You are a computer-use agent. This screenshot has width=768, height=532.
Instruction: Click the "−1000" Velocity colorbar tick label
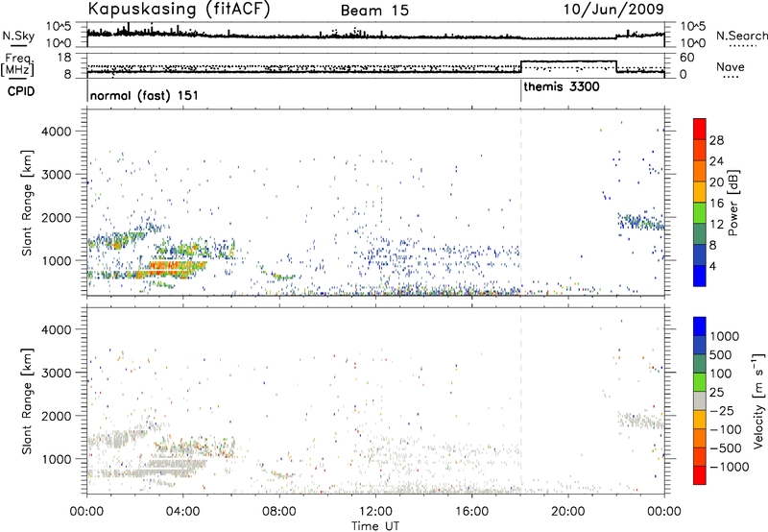(730, 467)
